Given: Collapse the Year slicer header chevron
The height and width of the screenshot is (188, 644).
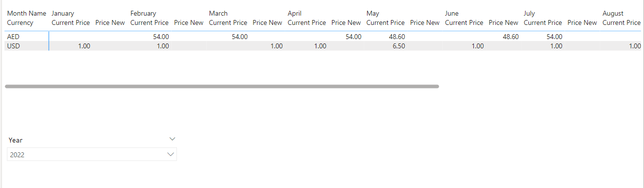Looking at the screenshot, I should point(172,139).
